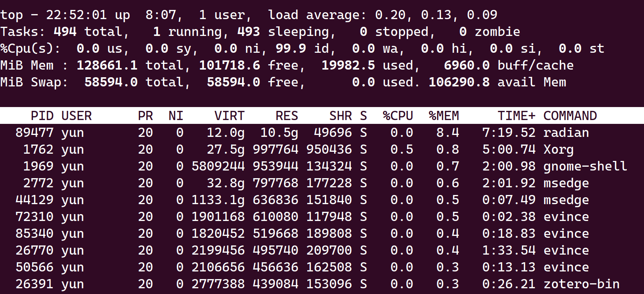Click the %CPU column header
644x294 pixels.
pyautogui.click(x=398, y=116)
